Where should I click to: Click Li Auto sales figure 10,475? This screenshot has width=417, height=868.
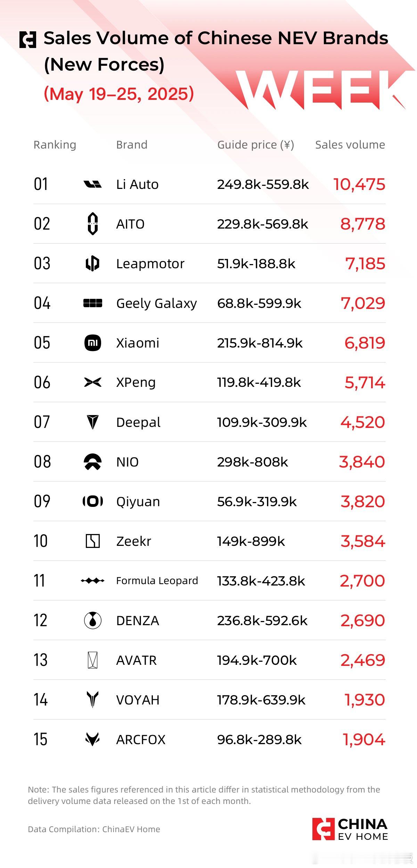(x=359, y=184)
